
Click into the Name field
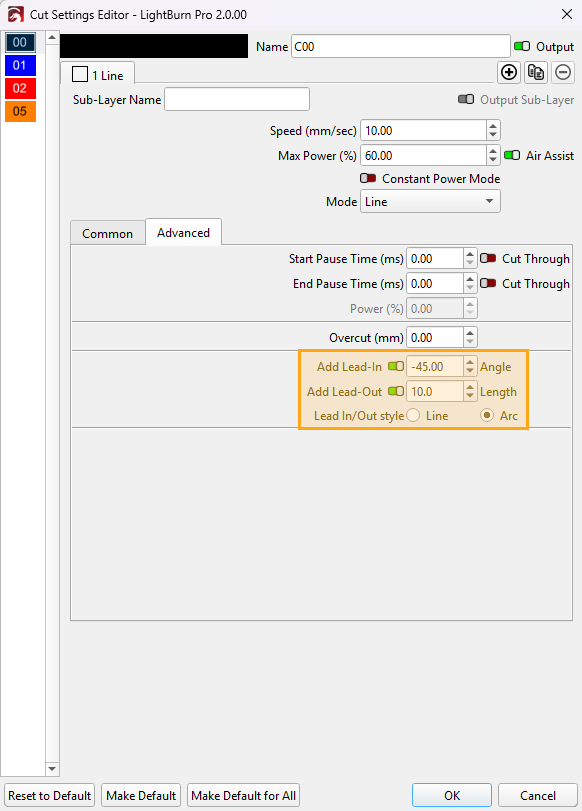pyautogui.click(x=401, y=47)
